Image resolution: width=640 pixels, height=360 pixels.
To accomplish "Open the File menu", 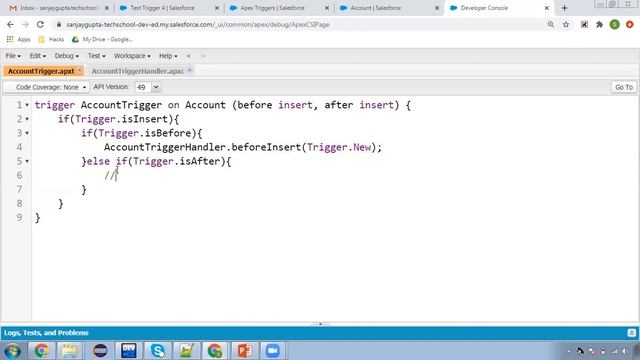I will coord(13,56).
